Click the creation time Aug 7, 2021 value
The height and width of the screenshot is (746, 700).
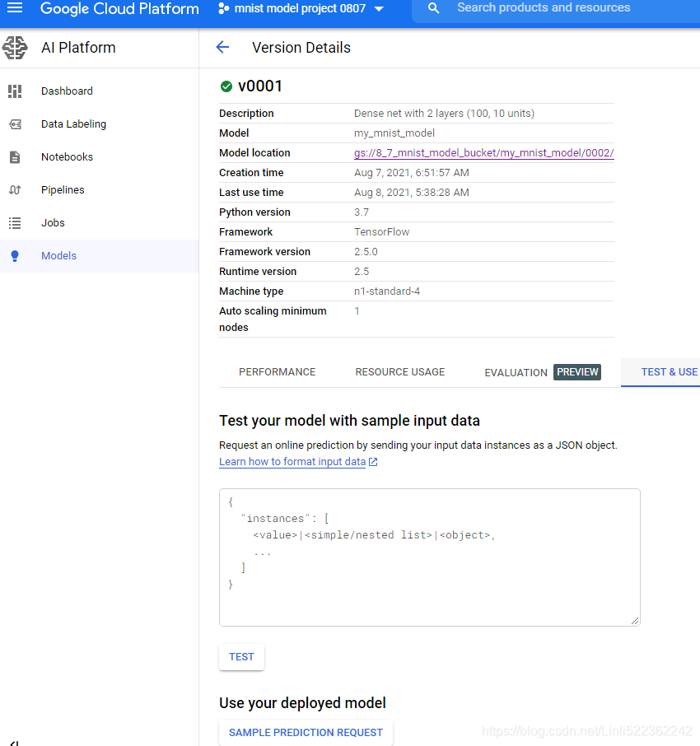point(411,173)
